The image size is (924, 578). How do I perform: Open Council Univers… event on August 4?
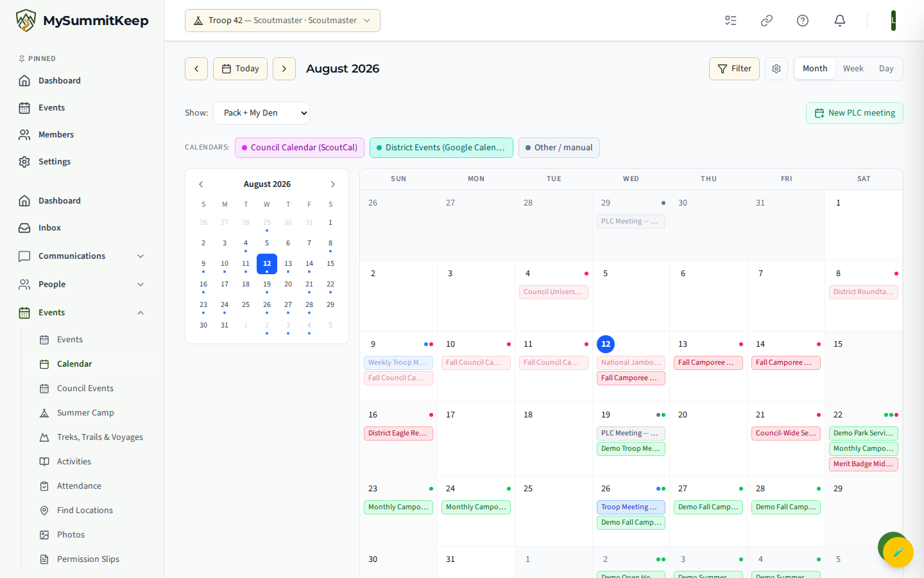click(554, 292)
